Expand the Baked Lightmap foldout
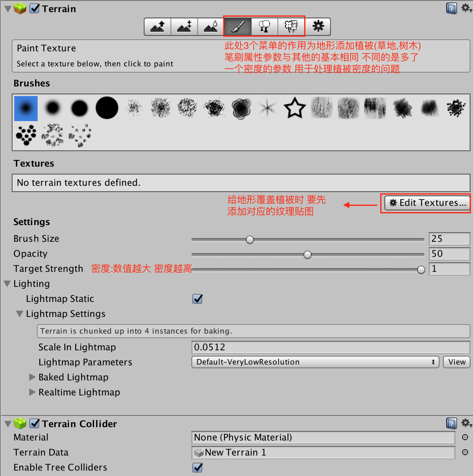This screenshot has width=473, height=476. (x=32, y=377)
